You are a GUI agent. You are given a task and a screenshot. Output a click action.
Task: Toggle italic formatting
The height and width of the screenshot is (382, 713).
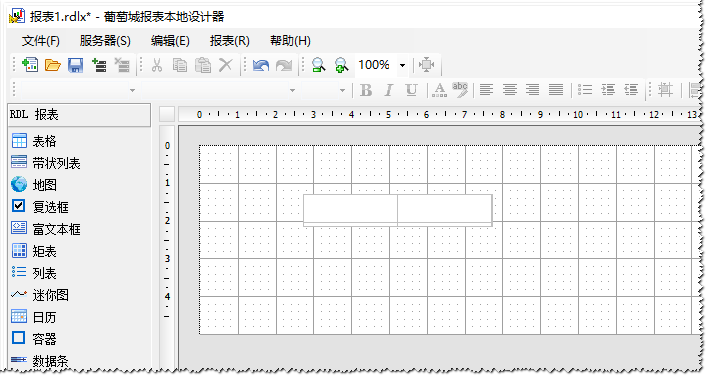coord(389,90)
